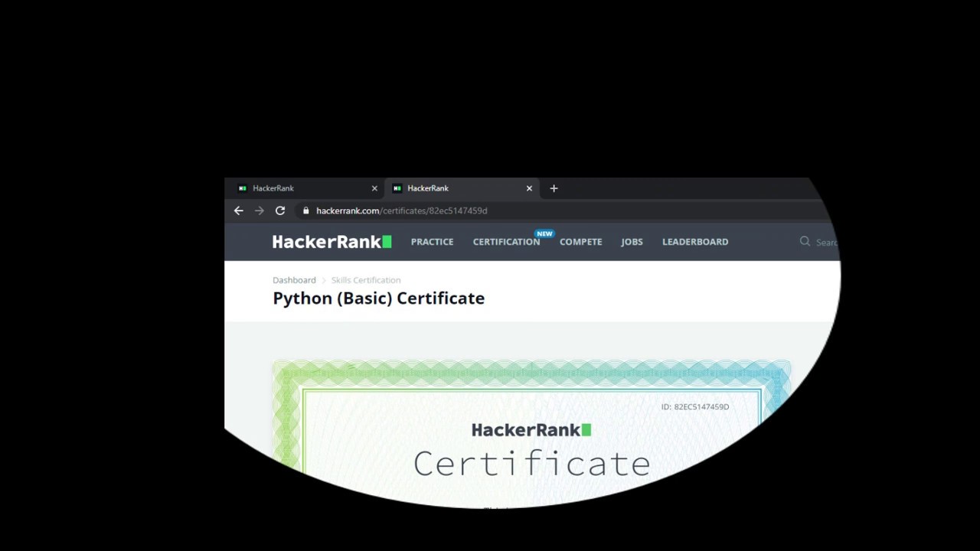
Task: Close the first HackerRank tab
Action: pyautogui.click(x=374, y=188)
